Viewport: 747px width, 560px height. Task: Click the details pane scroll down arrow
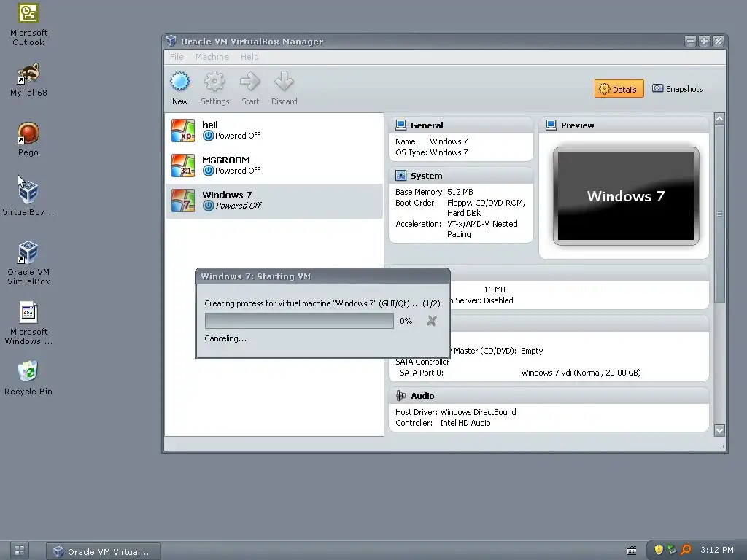(x=719, y=430)
